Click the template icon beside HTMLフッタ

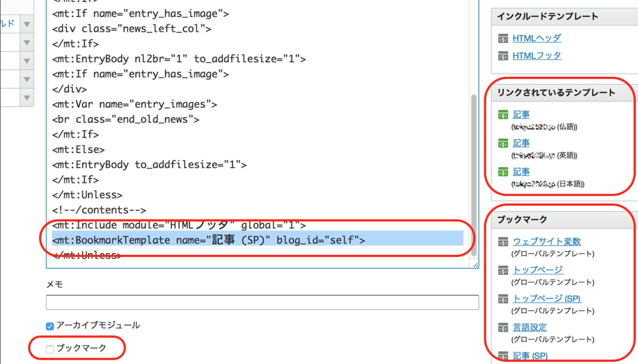503,56
